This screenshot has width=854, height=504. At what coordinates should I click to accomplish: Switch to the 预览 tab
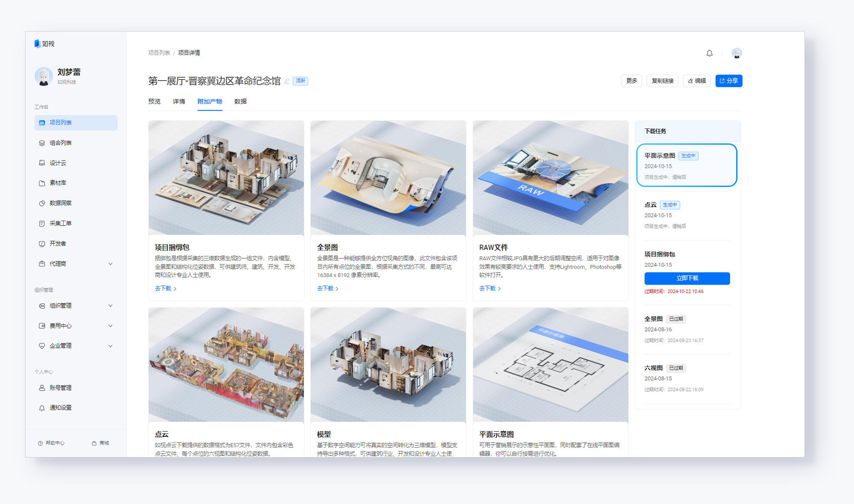[x=154, y=102]
